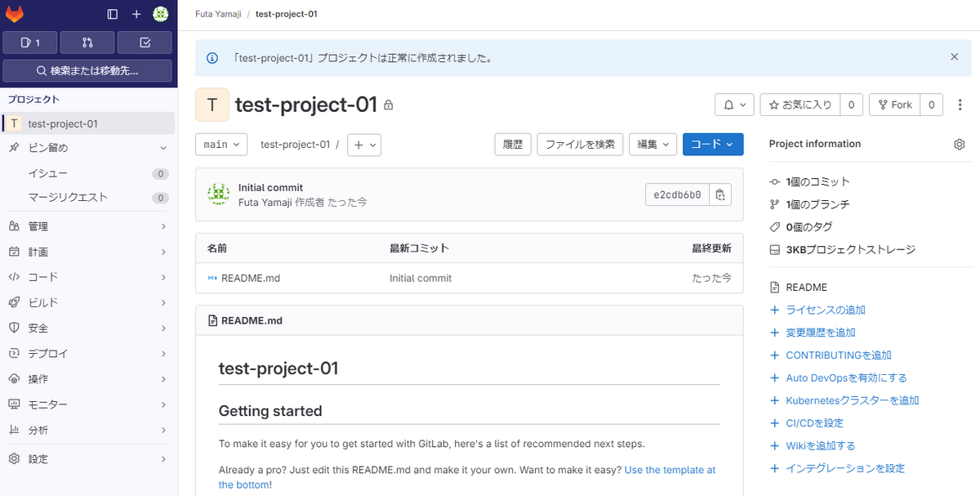
Task: Click the info icon in the banner
Action: tap(212, 58)
